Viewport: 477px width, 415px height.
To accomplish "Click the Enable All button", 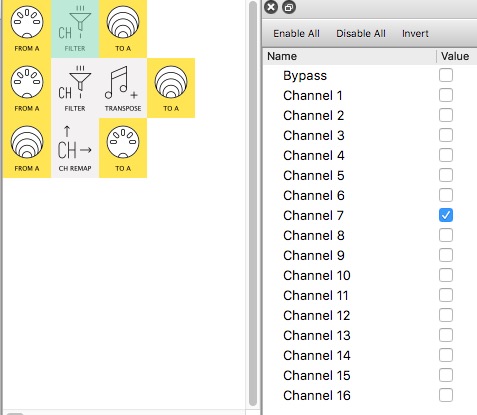I will coord(296,34).
